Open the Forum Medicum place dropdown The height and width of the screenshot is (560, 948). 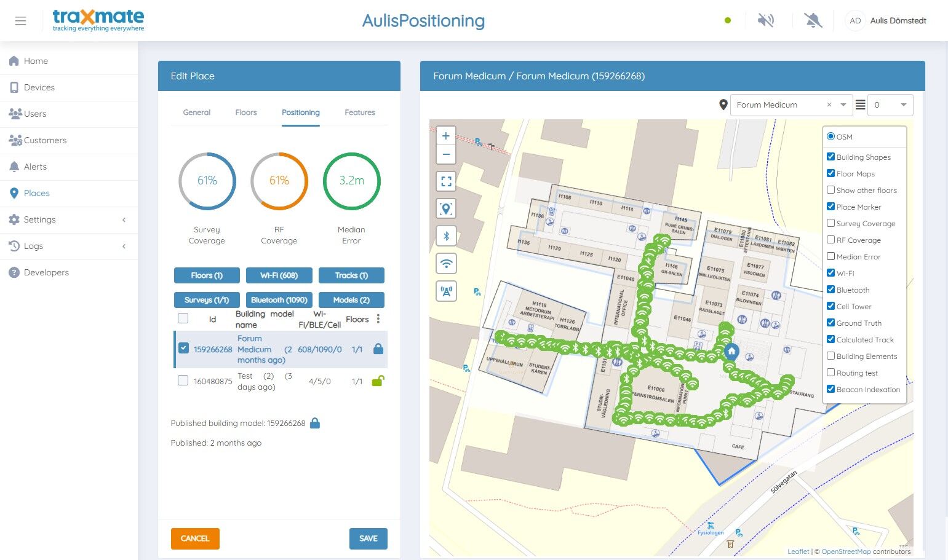click(x=843, y=105)
